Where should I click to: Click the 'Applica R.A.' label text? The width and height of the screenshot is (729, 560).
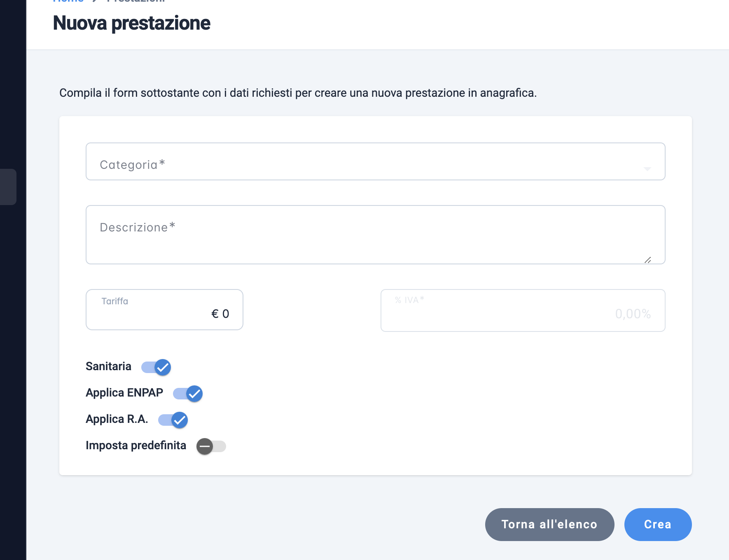coord(117,419)
